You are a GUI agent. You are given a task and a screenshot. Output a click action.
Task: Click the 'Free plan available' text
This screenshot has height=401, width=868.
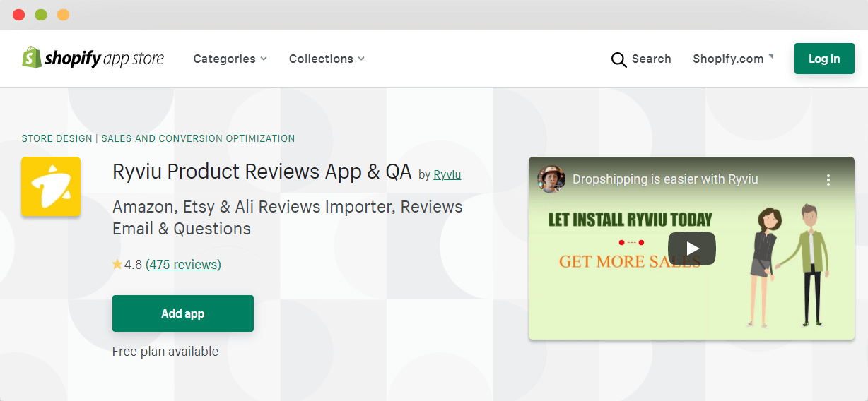click(165, 352)
